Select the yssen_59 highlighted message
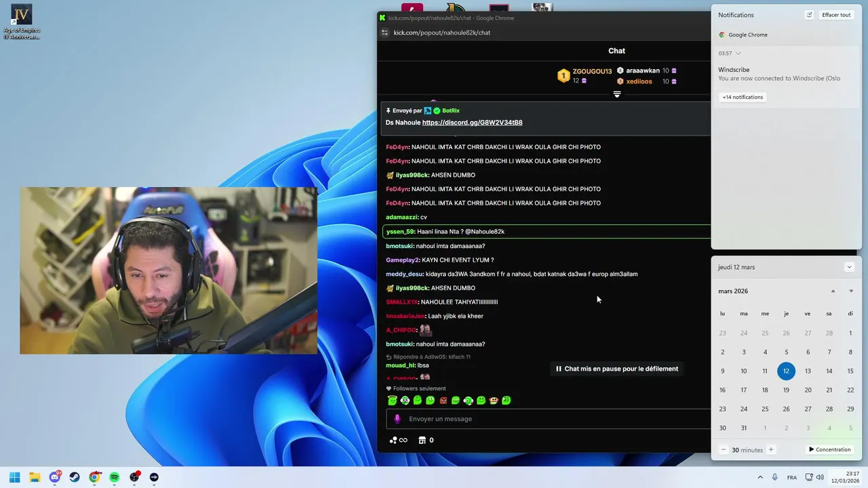This screenshot has height=488, width=868. [547, 231]
